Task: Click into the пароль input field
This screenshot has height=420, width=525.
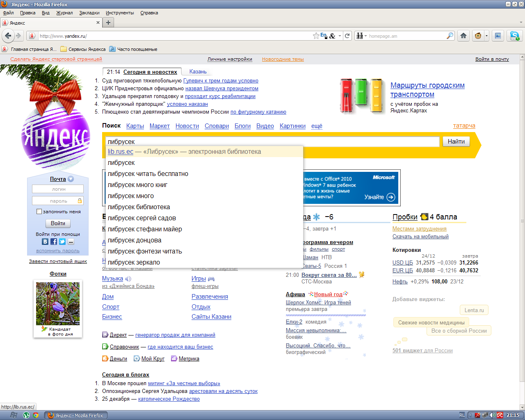Action: [x=58, y=201]
